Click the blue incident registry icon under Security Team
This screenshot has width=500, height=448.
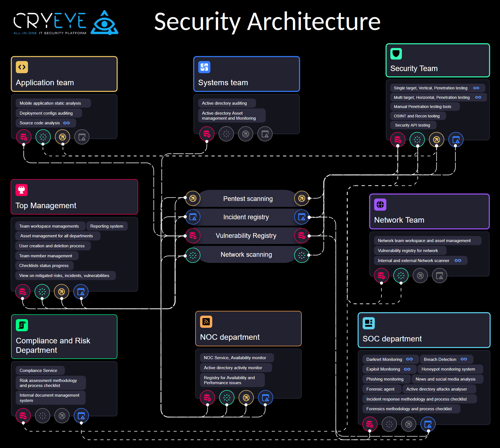[x=456, y=140]
